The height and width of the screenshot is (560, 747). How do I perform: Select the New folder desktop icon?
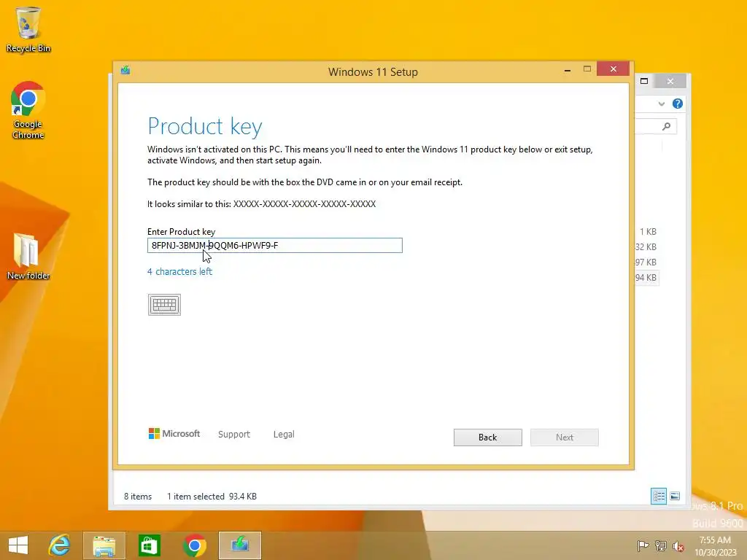28,256
